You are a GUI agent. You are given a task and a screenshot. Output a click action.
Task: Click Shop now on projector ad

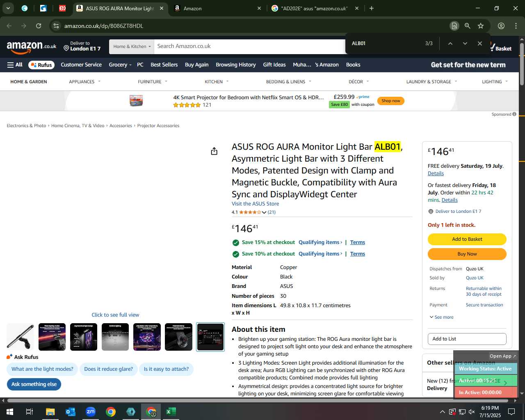pos(391,101)
